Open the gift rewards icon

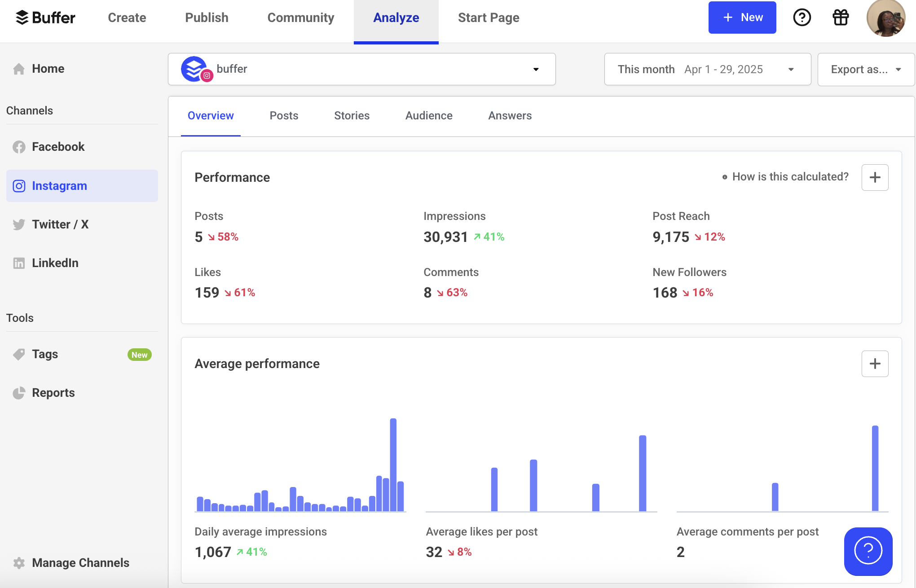click(840, 18)
